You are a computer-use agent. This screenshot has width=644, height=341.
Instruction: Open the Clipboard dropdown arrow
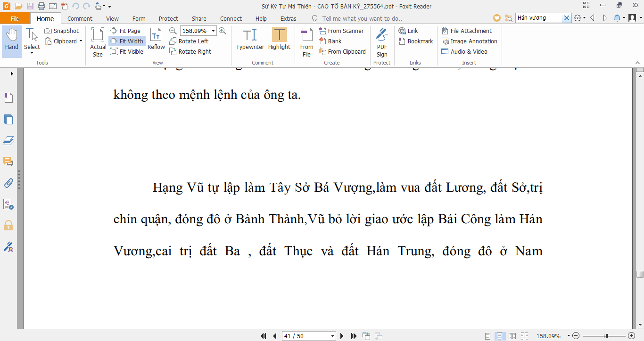click(81, 41)
